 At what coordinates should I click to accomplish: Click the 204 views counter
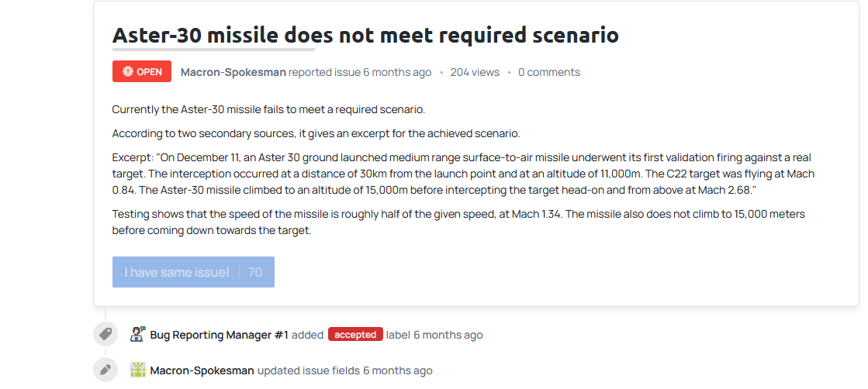pyautogui.click(x=475, y=72)
